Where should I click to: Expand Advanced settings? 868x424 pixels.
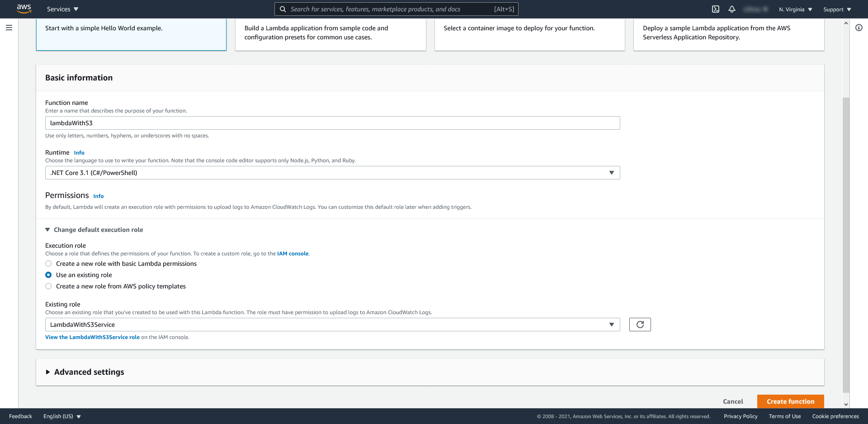tap(85, 372)
